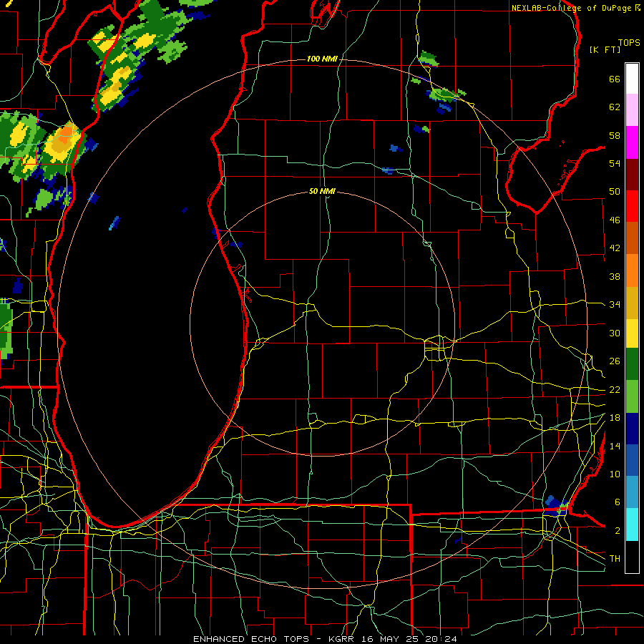Click the 62 label on the color scale

[x=615, y=107]
